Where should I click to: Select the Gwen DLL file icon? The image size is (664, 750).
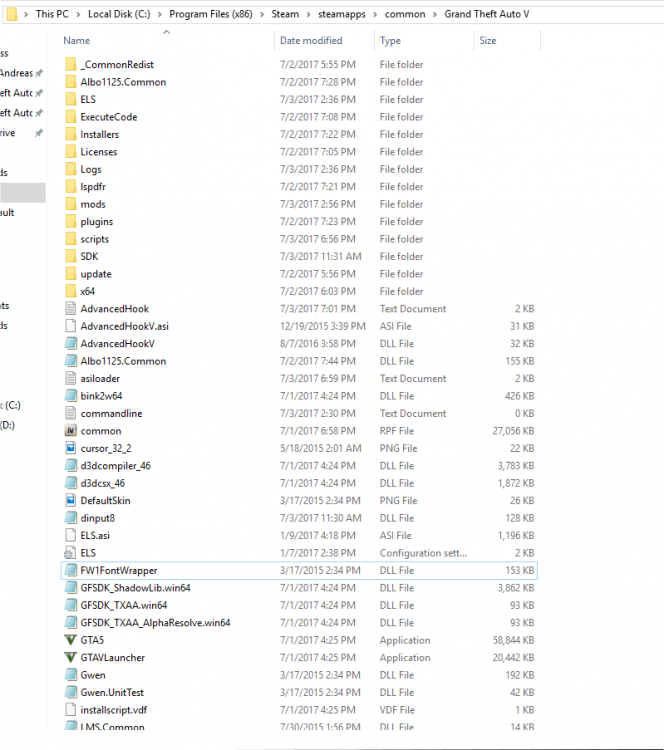coord(70,675)
